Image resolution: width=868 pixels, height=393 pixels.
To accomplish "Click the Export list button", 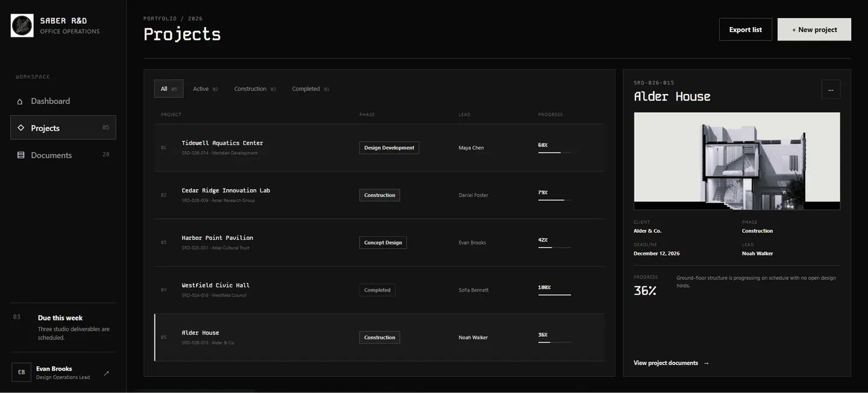I will tap(746, 30).
